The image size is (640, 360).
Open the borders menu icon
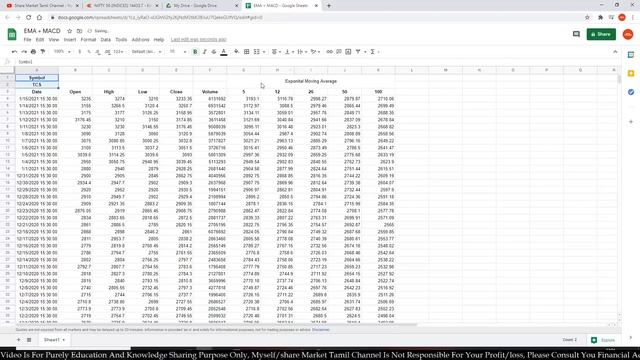pos(247,52)
